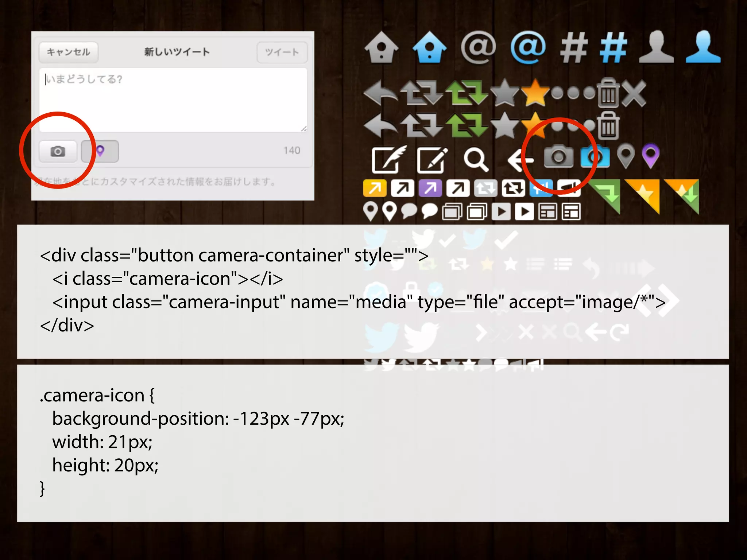Click the gray camera icon in the sprite sheet
This screenshot has height=560, width=747.
558,156
